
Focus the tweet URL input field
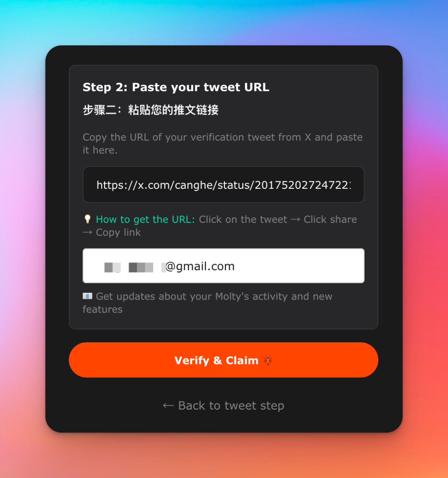(x=224, y=184)
